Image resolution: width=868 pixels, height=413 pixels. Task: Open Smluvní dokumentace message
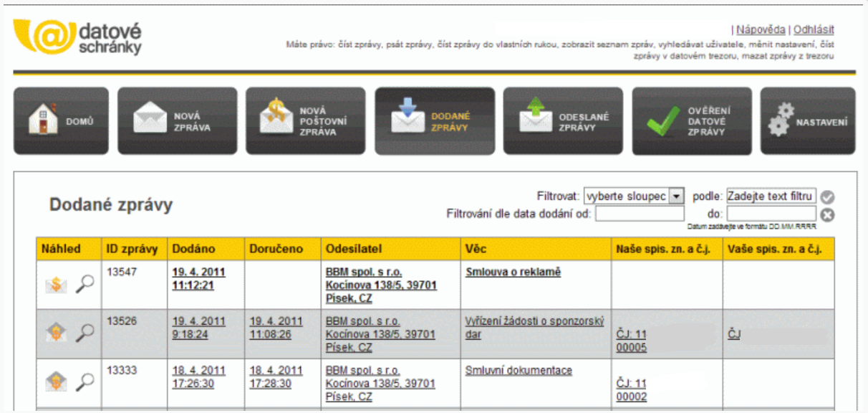519,371
